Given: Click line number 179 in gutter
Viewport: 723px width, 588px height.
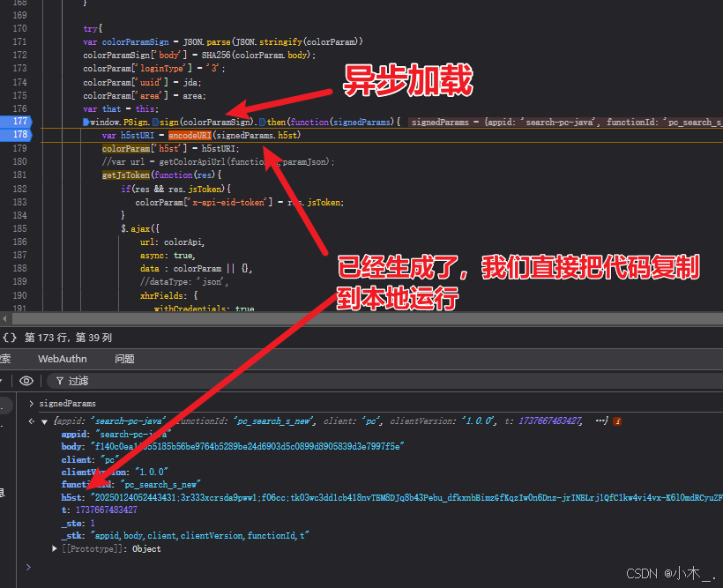Looking at the screenshot, I should click(x=19, y=148).
